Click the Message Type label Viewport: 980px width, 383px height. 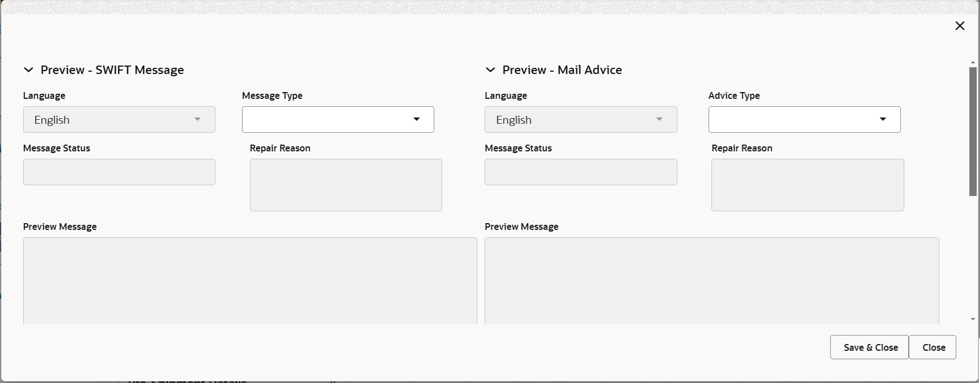click(x=272, y=95)
